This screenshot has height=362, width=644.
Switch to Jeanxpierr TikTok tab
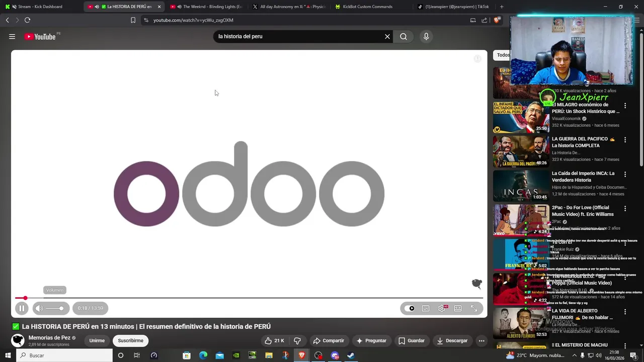[x=454, y=7]
